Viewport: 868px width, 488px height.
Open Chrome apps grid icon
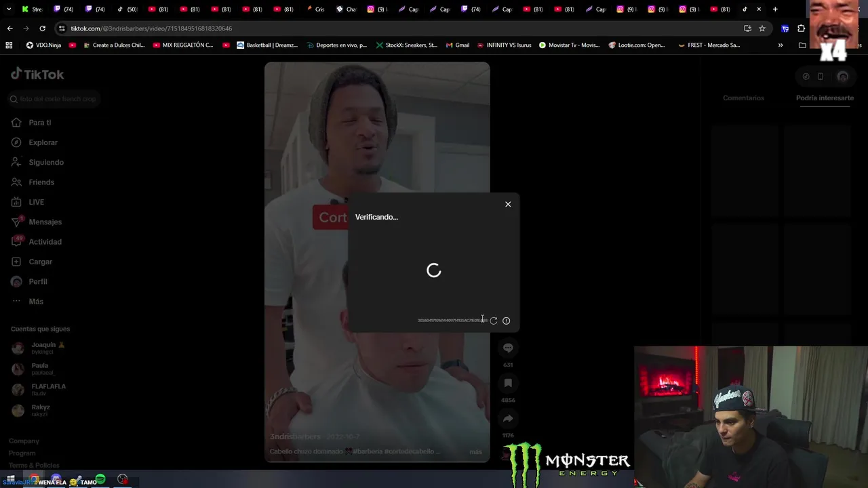pyautogui.click(x=9, y=45)
